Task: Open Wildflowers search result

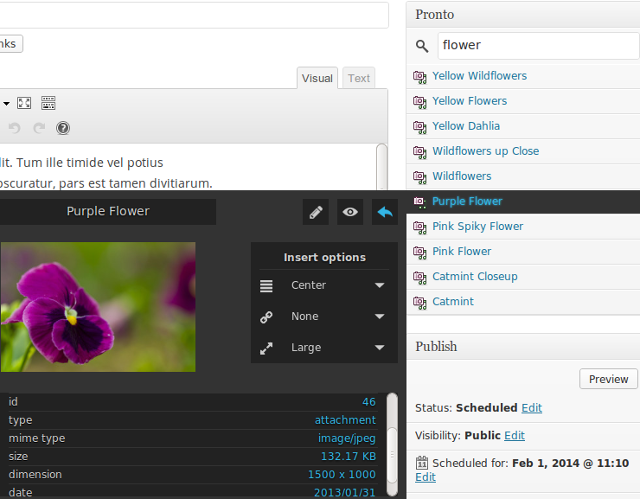Action: pyautogui.click(x=462, y=176)
